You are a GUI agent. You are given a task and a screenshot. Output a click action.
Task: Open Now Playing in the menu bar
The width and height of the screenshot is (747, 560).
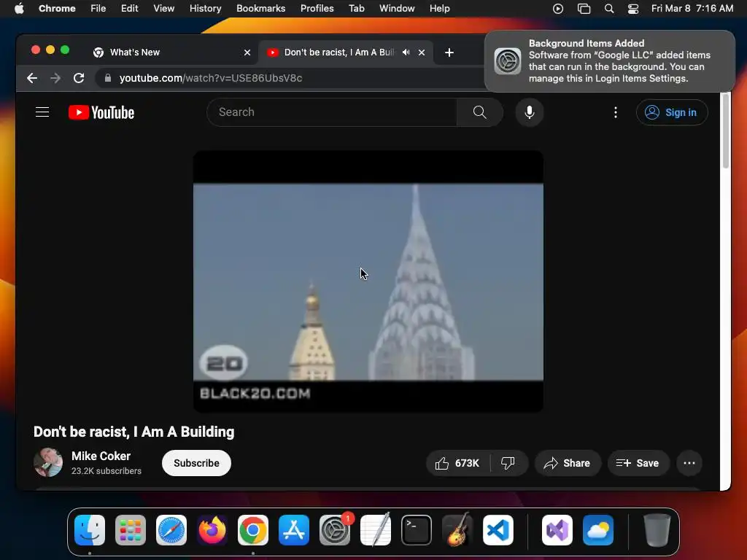tap(558, 9)
